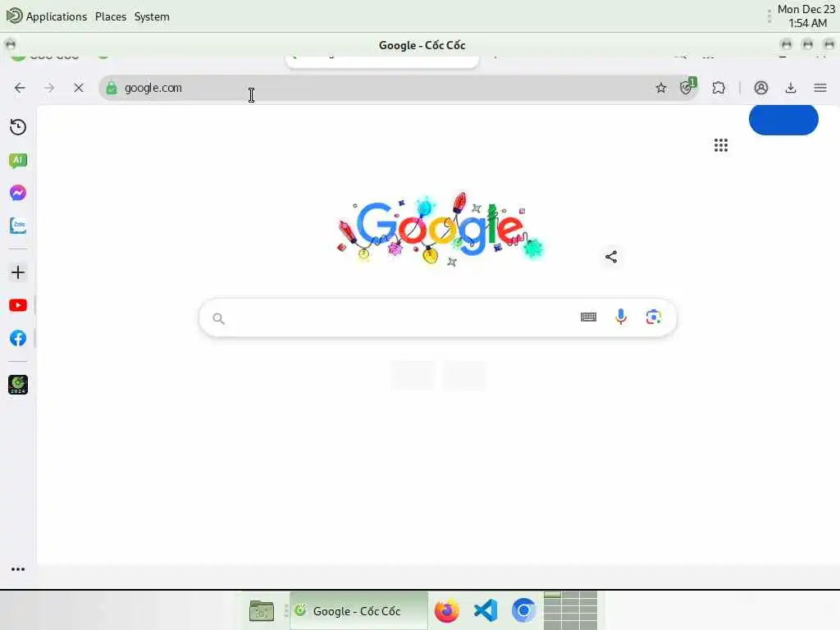
Task: Start voice search with the microphone
Action: (x=621, y=317)
